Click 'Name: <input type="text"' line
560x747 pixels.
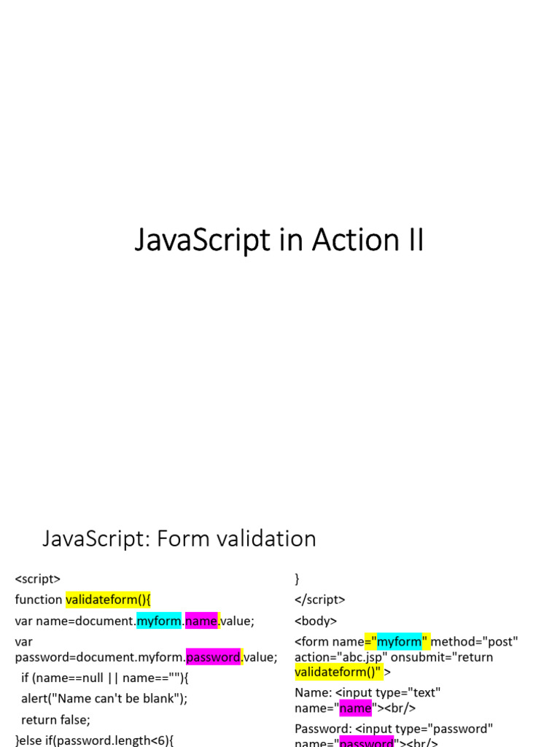[367, 693]
